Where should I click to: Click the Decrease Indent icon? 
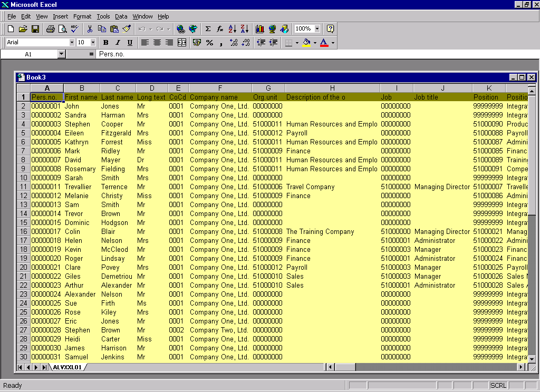261,43
